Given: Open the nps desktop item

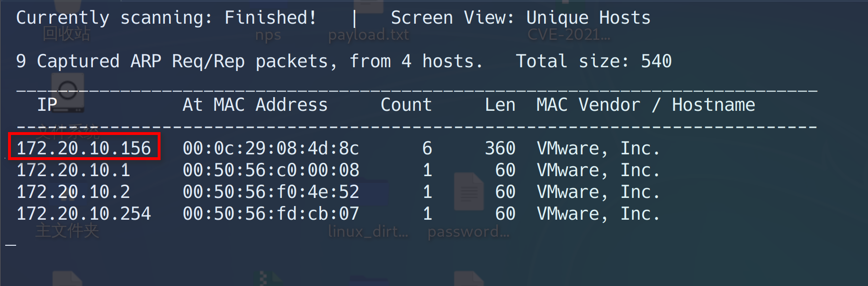Looking at the screenshot, I should [268, 35].
